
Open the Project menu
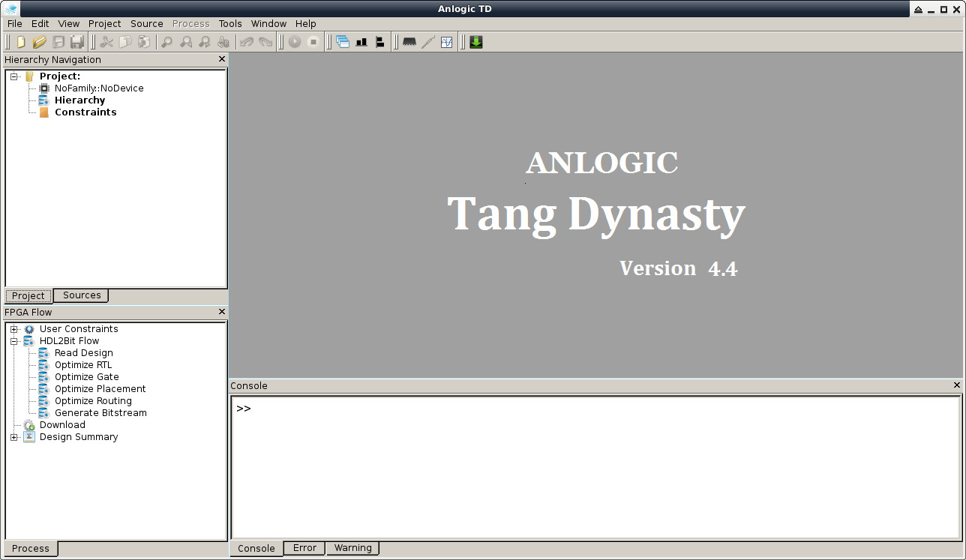[105, 23]
